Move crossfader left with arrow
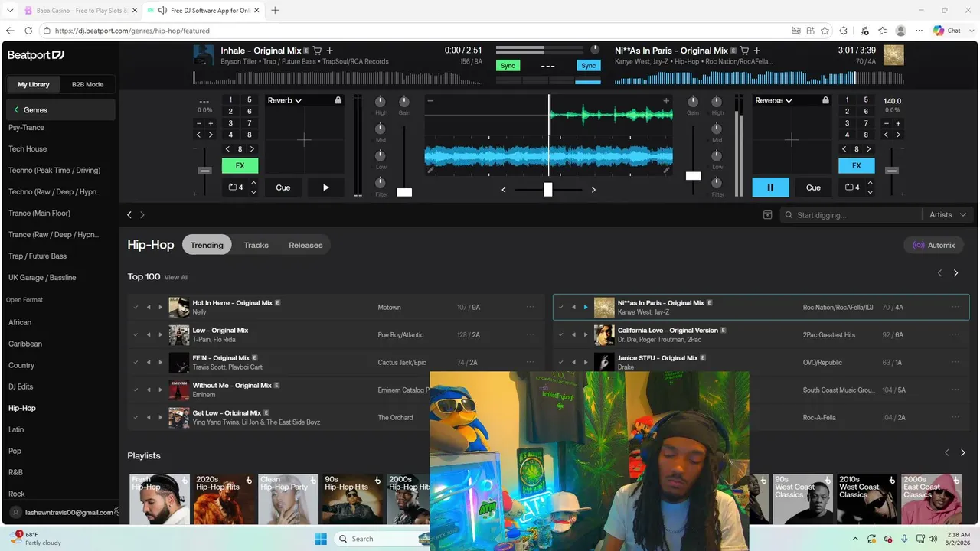 pyautogui.click(x=503, y=190)
